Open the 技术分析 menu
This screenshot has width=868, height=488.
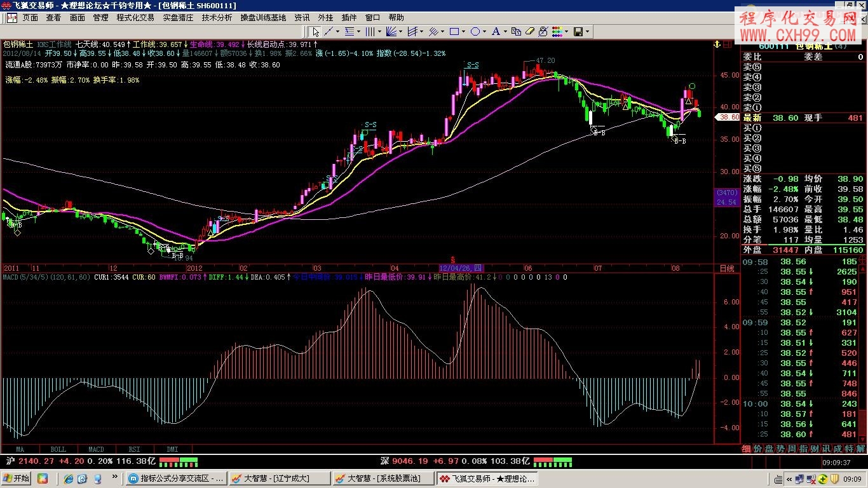217,18
